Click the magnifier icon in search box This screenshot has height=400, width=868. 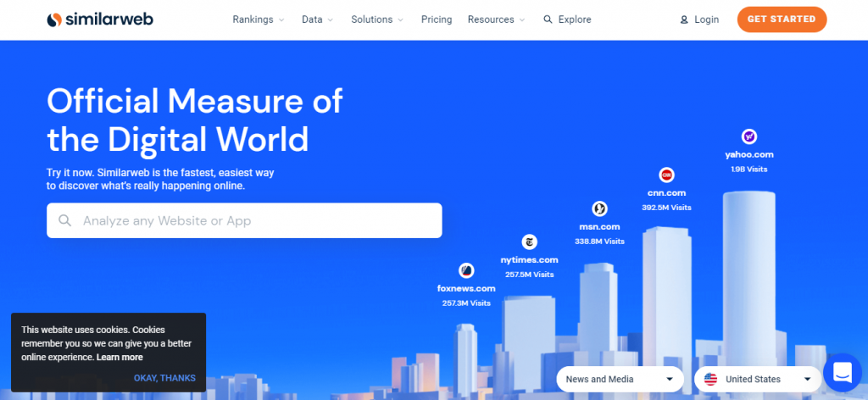point(64,220)
